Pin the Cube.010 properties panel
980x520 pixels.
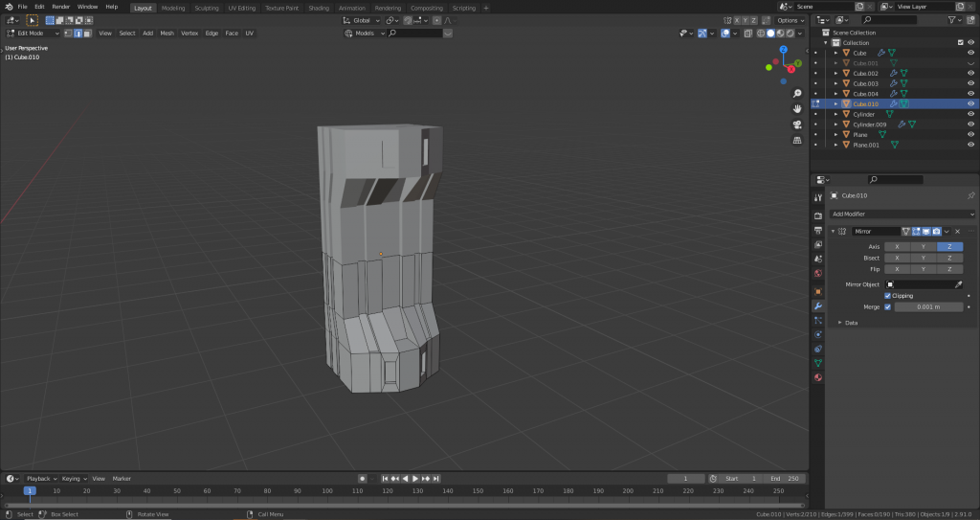tap(970, 195)
